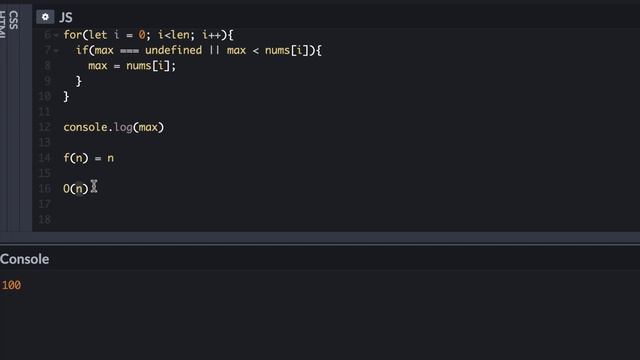Switch to the HTML editor tab

click(2, 24)
